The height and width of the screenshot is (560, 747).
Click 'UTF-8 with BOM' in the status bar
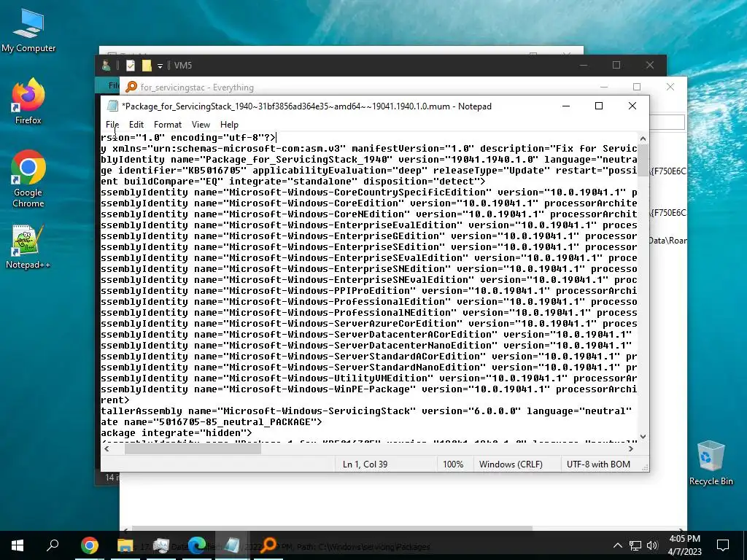pyautogui.click(x=598, y=464)
